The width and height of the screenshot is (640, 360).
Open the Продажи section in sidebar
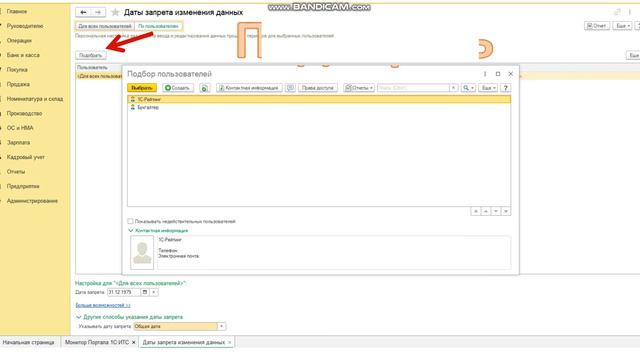18,84
